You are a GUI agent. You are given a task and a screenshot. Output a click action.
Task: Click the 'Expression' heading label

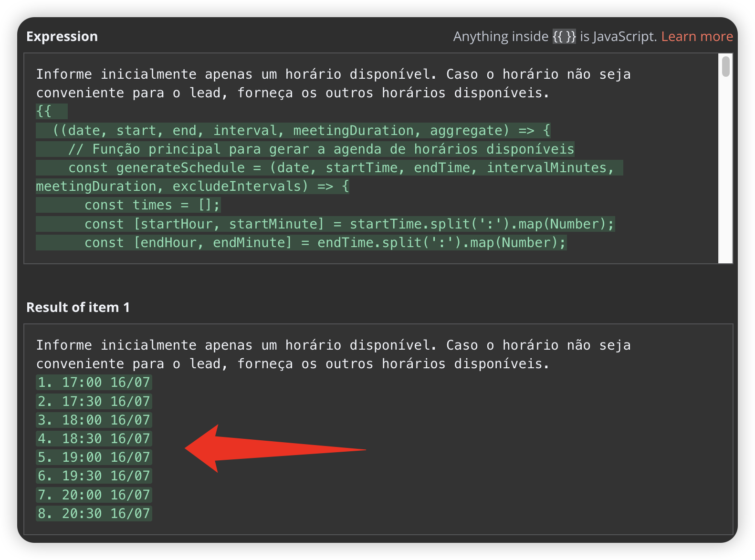pyautogui.click(x=62, y=36)
